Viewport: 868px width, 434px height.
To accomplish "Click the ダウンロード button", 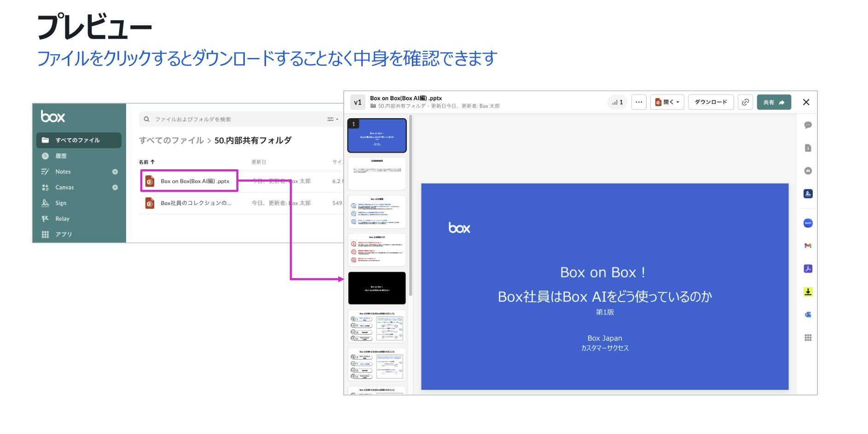I will click(x=711, y=102).
